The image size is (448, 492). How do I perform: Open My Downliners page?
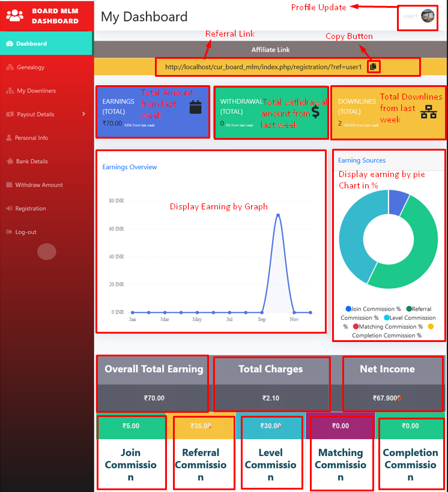point(46,91)
